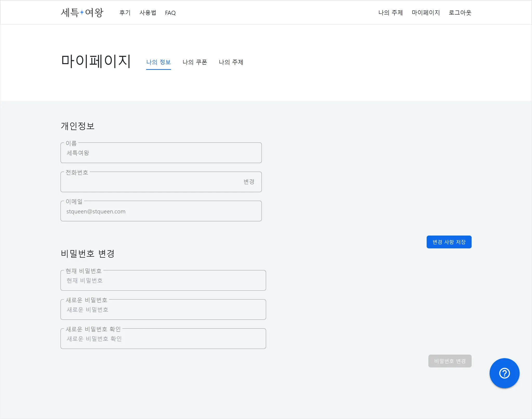The height and width of the screenshot is (419, 532).
Task: Open the FAQ link
Action: [170, 13]
